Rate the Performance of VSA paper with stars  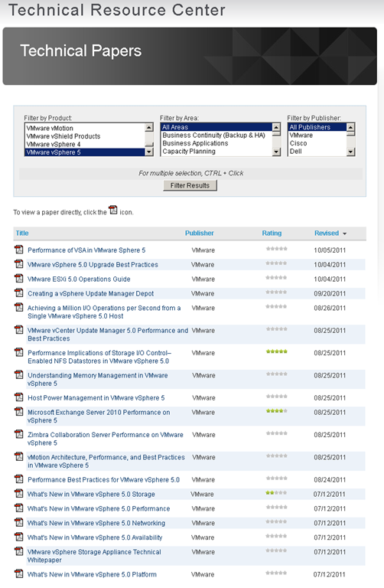[276, 249]
